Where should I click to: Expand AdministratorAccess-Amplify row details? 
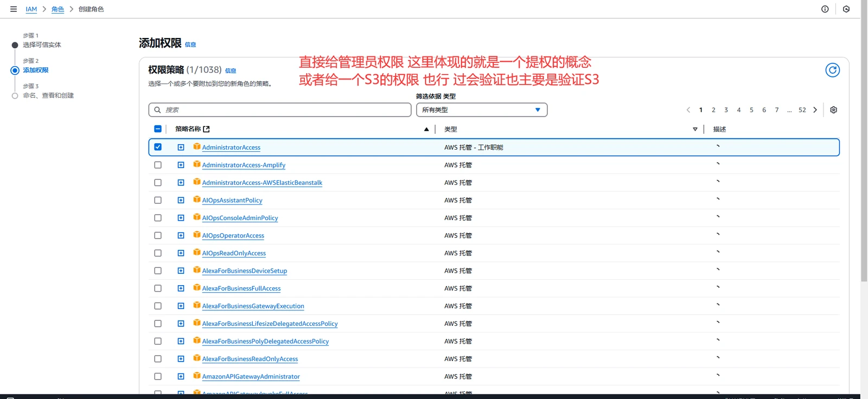pyautogui.click(x=181, y=165)
